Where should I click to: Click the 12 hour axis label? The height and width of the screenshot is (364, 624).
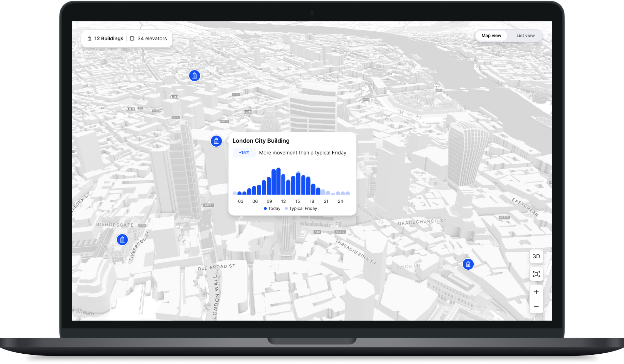coord(284,201)
